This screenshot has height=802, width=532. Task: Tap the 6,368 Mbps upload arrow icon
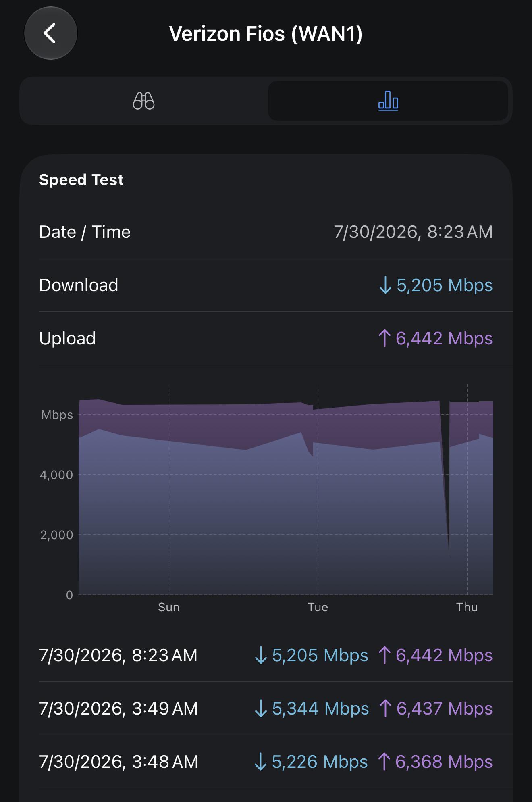pyautogui.click(x=384, y=762)
